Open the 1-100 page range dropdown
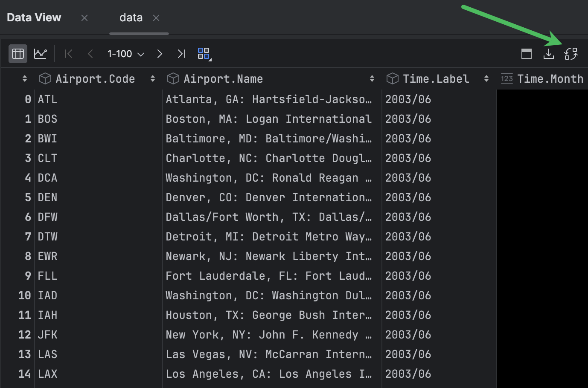The image size is (588, 388). [x=125, y=53]
